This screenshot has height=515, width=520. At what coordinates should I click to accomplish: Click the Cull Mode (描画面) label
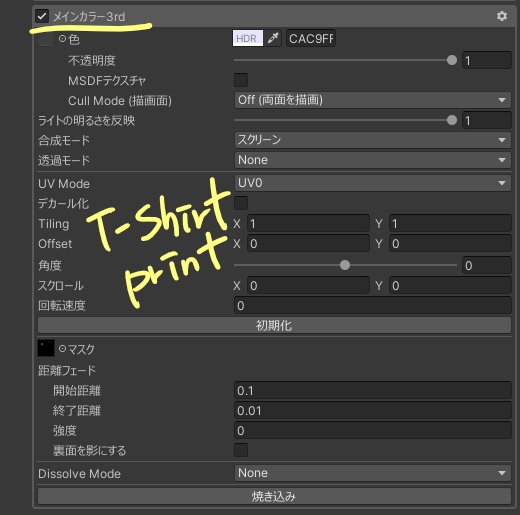pyautogui.click(x=120, y=101)
